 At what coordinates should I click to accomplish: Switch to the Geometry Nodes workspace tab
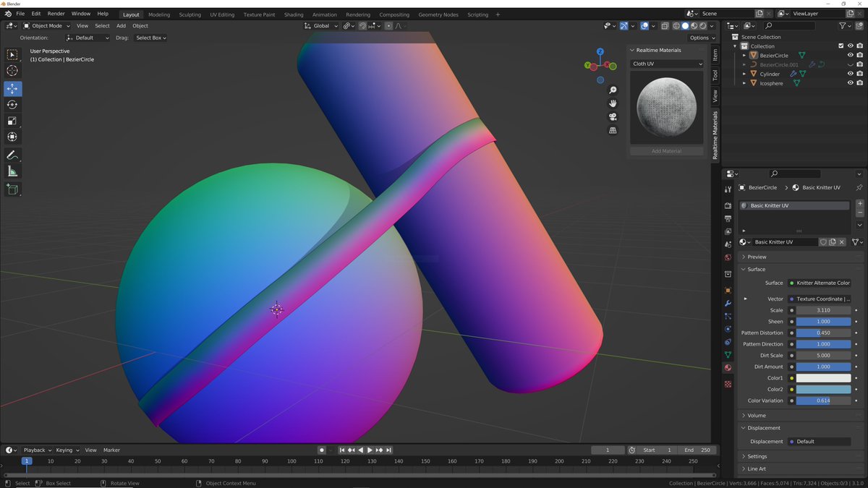(x=438, y=14)
